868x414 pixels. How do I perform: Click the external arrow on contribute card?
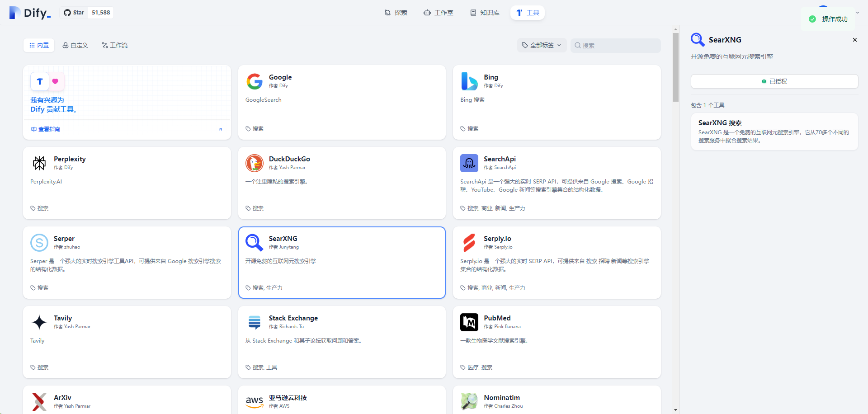coord(220,129)
